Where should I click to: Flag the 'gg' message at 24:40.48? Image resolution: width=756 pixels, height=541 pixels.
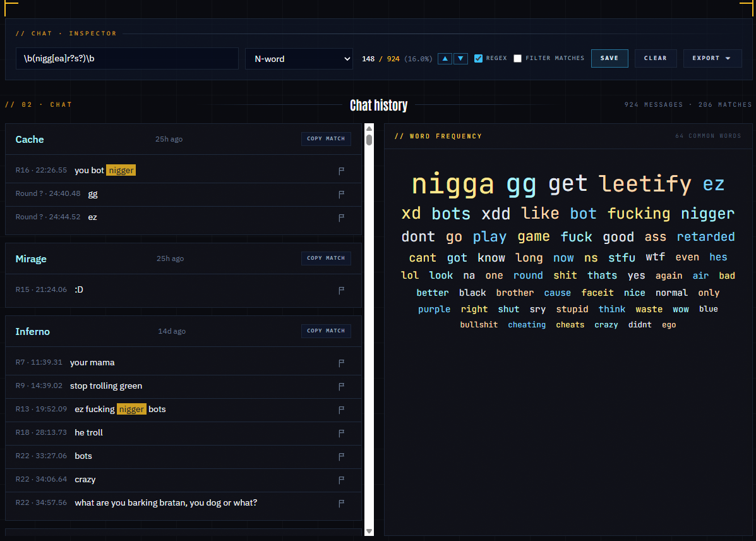click(341, 194)
